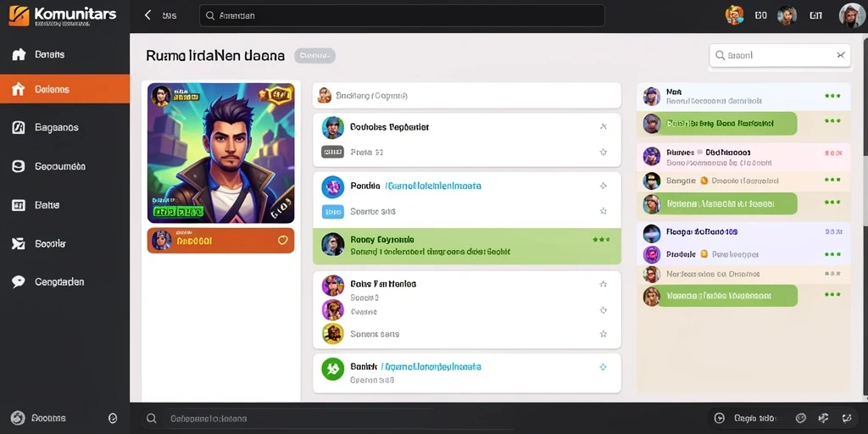Click the chat bubble sidebar icon
Viewport: 868px width, 434px height.
(x=19, y=281)
